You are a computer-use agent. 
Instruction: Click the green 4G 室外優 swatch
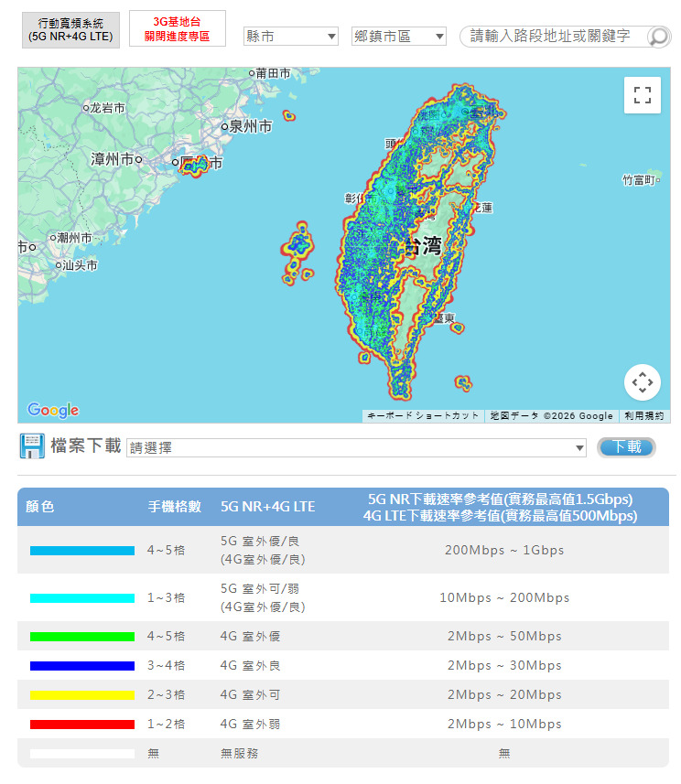(82, 637)
